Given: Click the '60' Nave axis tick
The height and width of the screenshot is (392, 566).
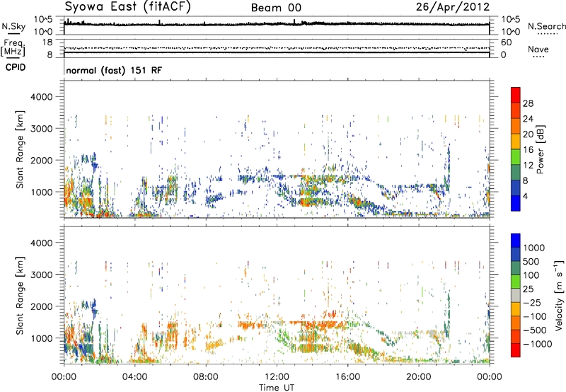Looking at the screenshot, I should (x=507, y=42).
